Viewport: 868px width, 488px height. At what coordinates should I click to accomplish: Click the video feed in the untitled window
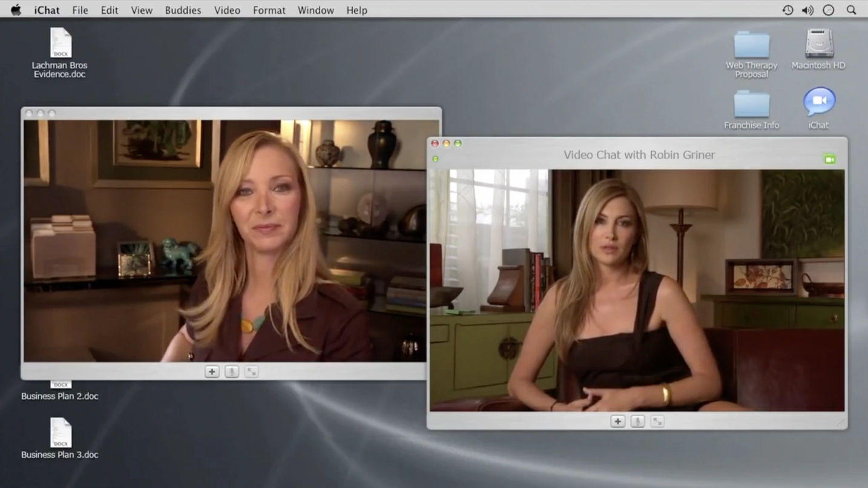225,241
